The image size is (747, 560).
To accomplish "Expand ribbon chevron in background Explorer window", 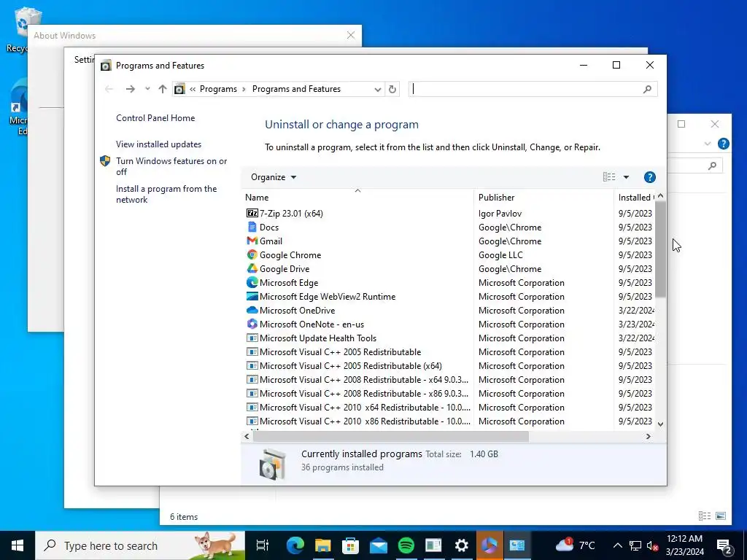I will click(708, 144).
